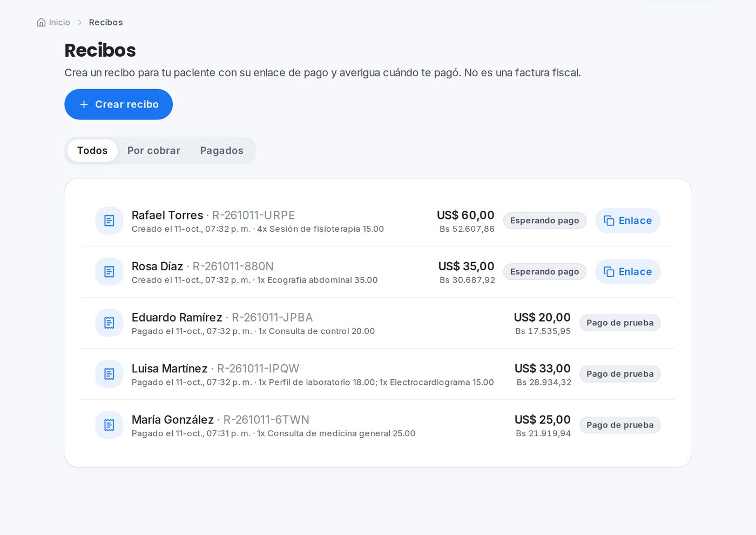Open the receipt named Rosa Díaz

point(157,266)
